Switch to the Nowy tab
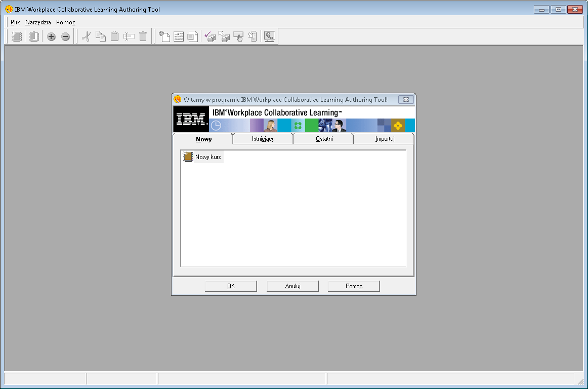Image resolution: width=588 pixels, height=389 pixels. 203,139
